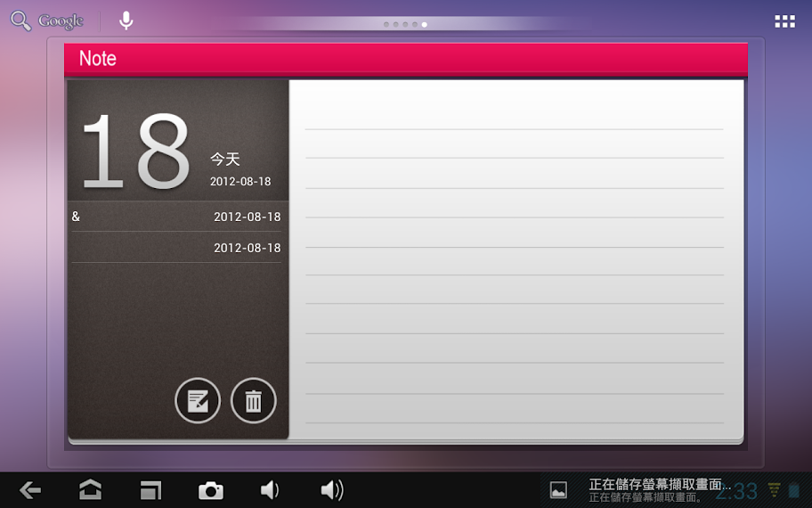Viewport: 812px width, 508px height.
Task: Go to home screen via home icon
Action: coord(90,490)
